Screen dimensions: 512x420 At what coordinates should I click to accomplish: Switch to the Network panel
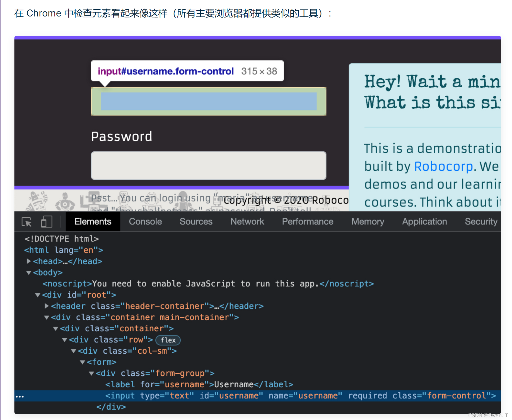click(247, 221)
